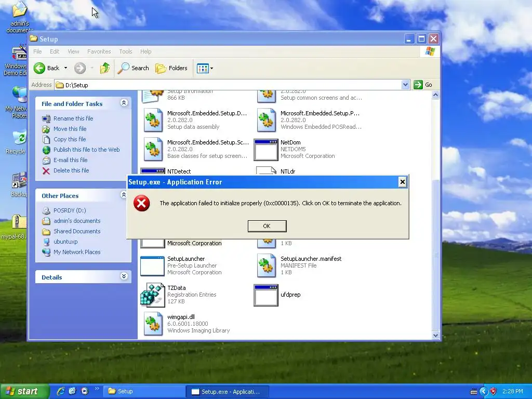Screen dimensions: 532x399
Task: Launch Internet Explorer from Quick Launch
Action: [x=60, y=391]
